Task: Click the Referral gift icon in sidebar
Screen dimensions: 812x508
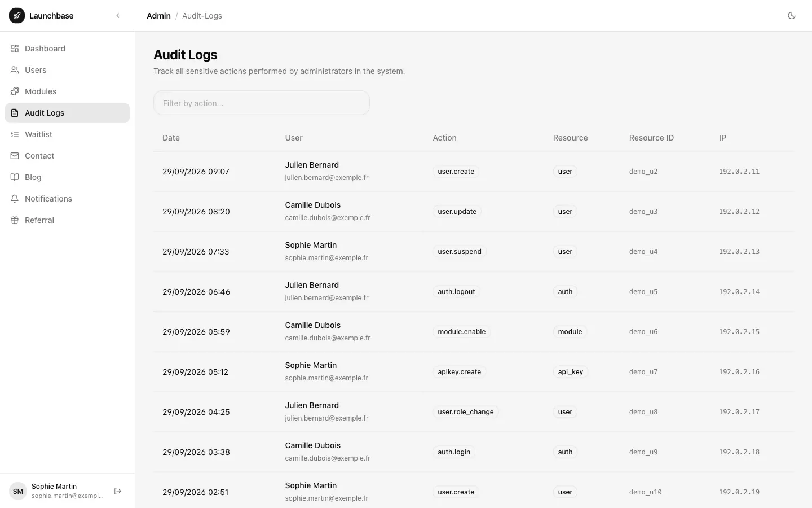Action: click(15, 220)
